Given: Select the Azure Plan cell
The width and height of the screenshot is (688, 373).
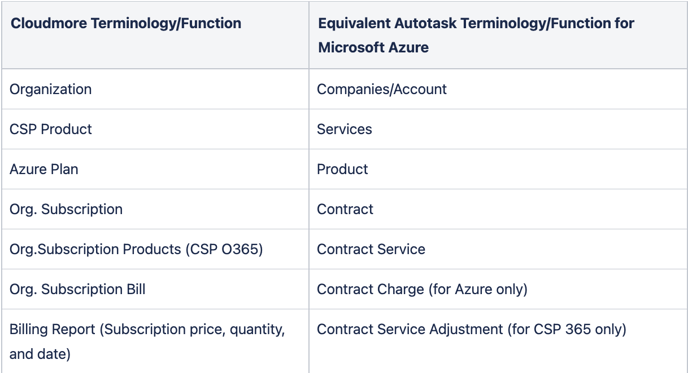Looking at the screenshot, I should pos(155,169).
